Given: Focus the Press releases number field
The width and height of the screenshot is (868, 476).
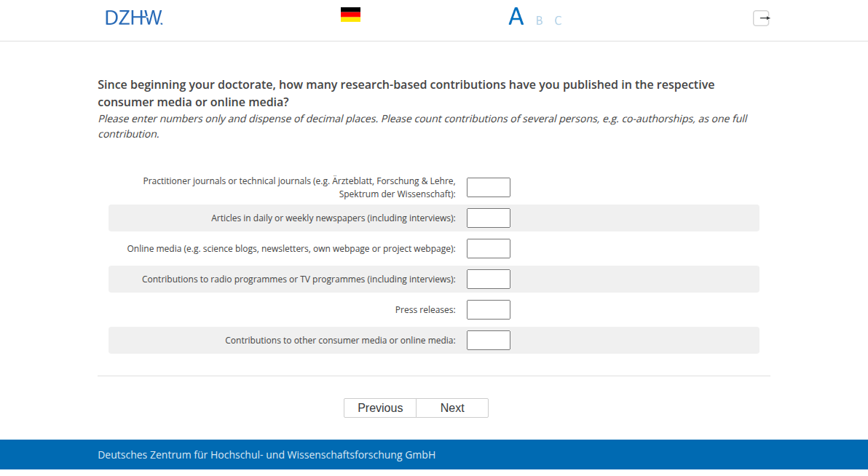Looking at the screenshot, I should click(x=488, y=309).
